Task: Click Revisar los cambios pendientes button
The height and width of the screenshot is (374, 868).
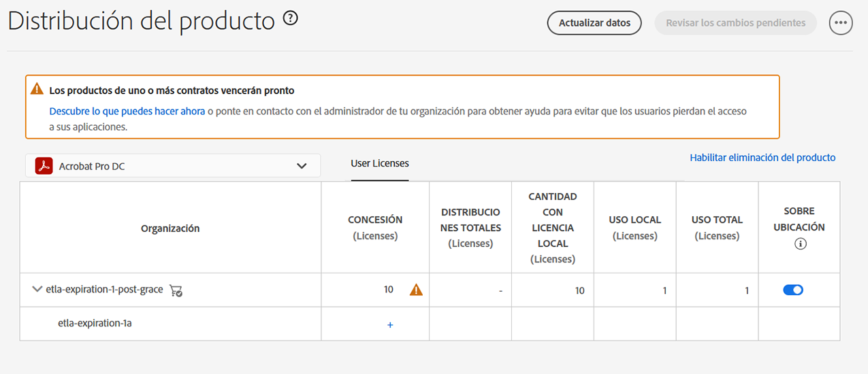Action: (x=735, y=22)
